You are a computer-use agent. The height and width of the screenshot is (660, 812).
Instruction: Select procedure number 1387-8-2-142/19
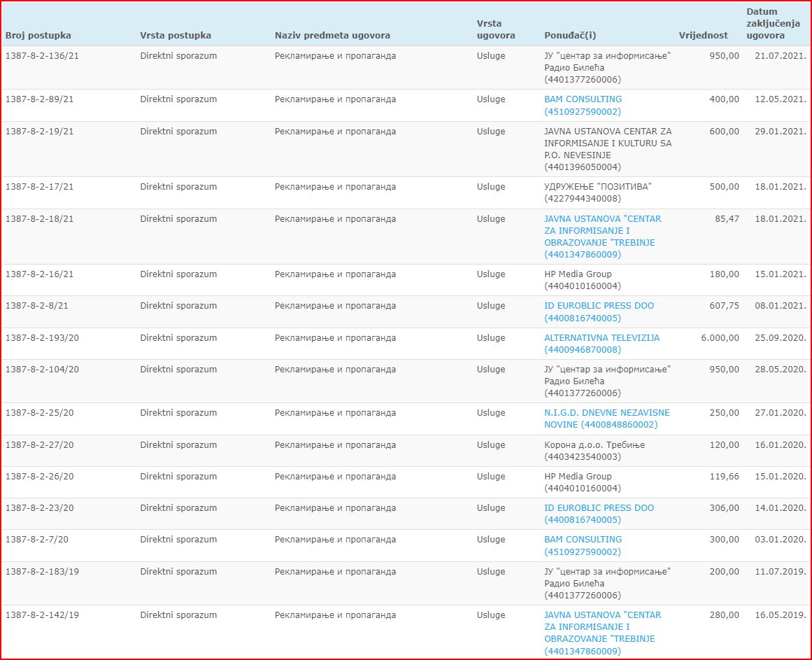click(42, 616)
